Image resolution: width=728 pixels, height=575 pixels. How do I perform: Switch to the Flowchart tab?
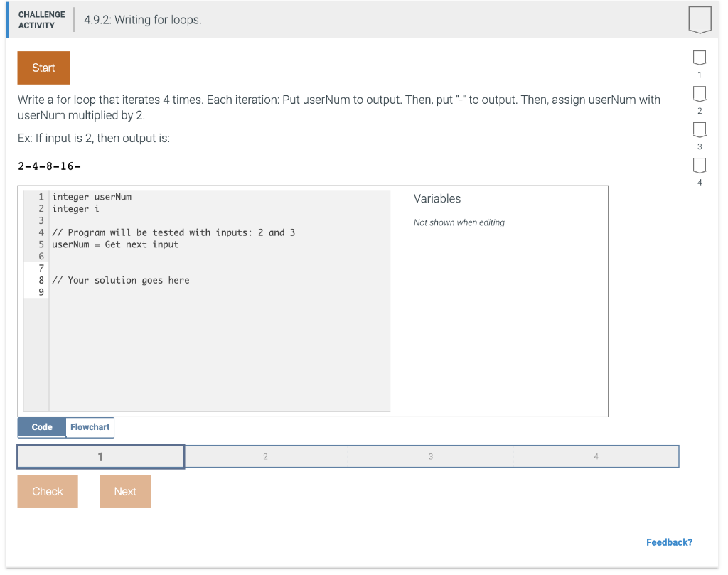(x=90, y=427)
